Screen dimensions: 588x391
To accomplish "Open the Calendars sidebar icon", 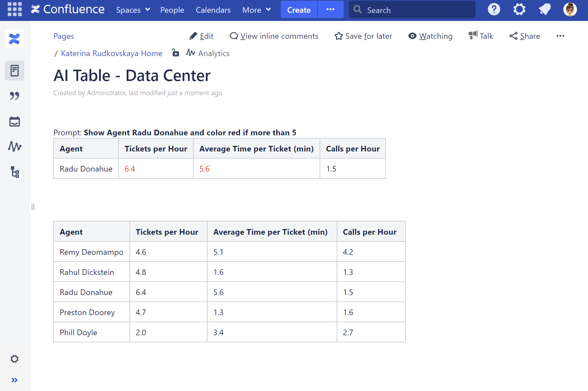I will [14, 121].
